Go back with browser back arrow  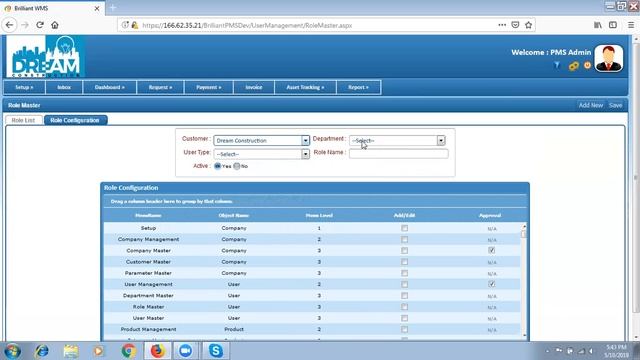[9, 25]
